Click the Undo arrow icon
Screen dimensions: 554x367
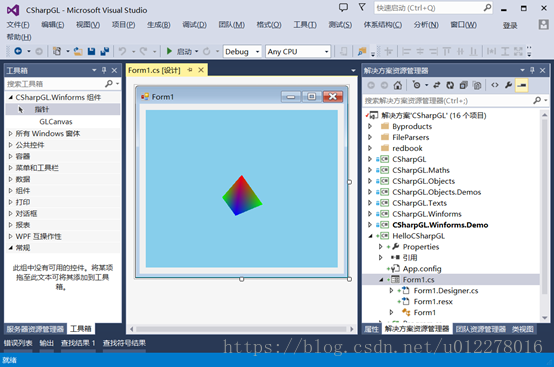pyautogui.click(x=122, y=52)
